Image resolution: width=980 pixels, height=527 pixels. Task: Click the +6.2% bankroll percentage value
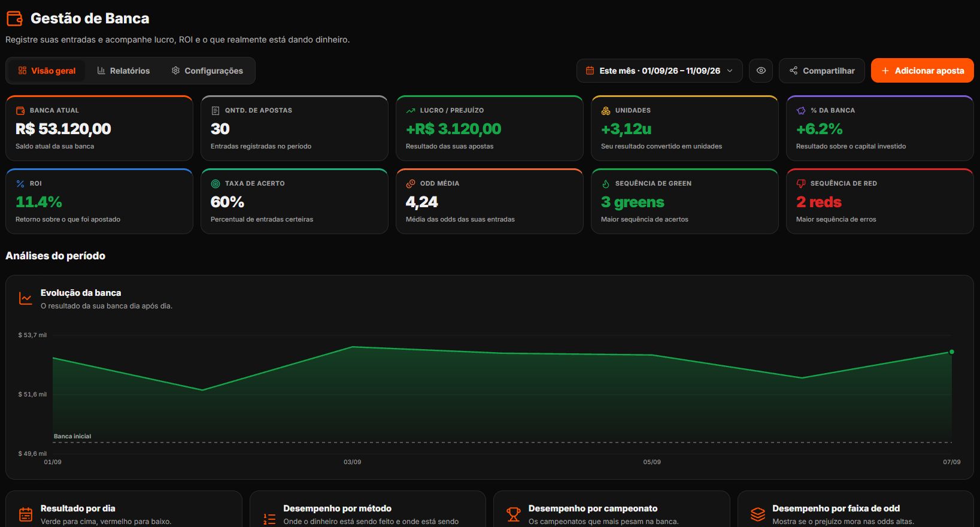(x=820, y=129)
